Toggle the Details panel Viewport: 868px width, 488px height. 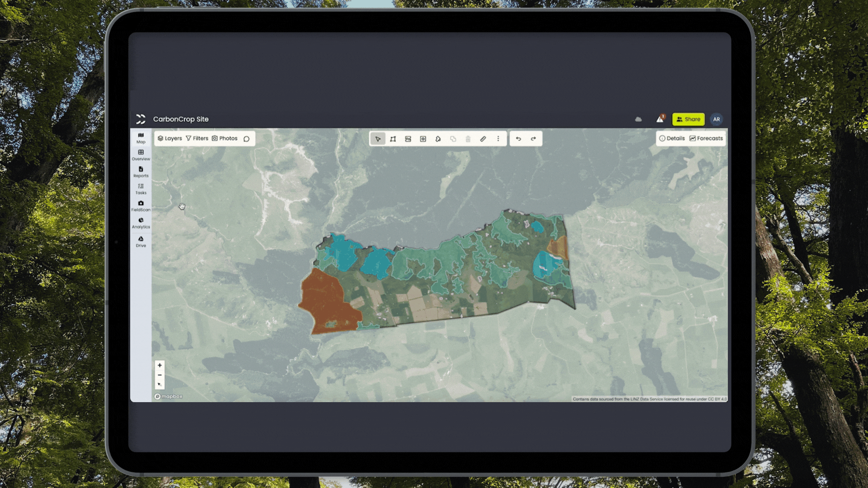pos(672,138)
